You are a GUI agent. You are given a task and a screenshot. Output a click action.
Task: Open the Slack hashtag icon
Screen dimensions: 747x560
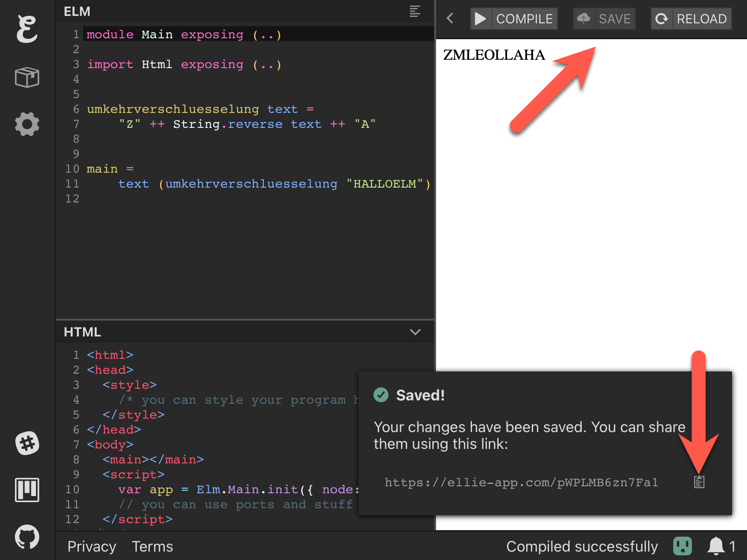(x=27, y=443)
